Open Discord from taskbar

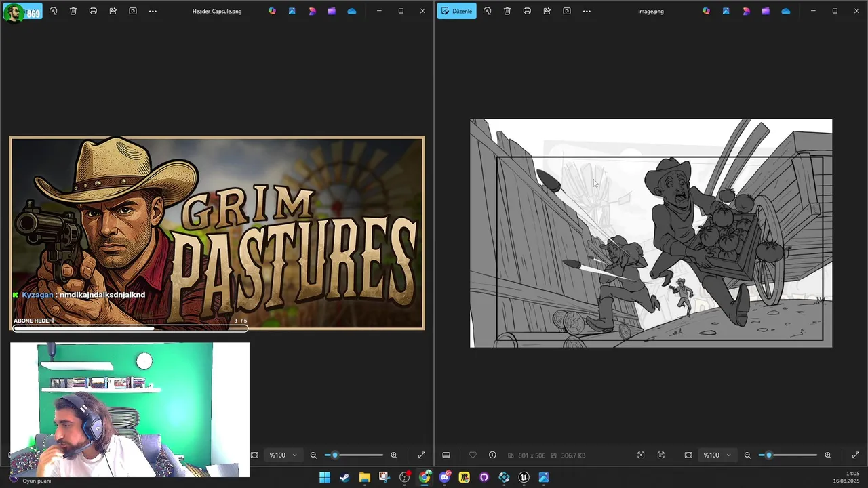[x=444, y=477]
